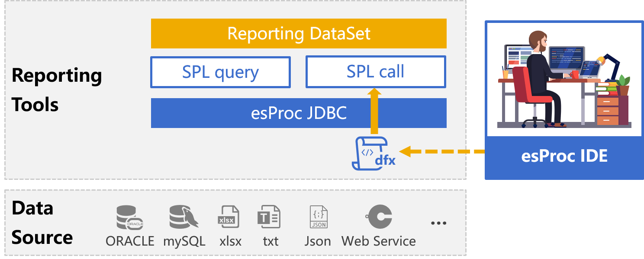Click the mySQL text label
This screenshot has height=259, width=644.
coord(184,241)
